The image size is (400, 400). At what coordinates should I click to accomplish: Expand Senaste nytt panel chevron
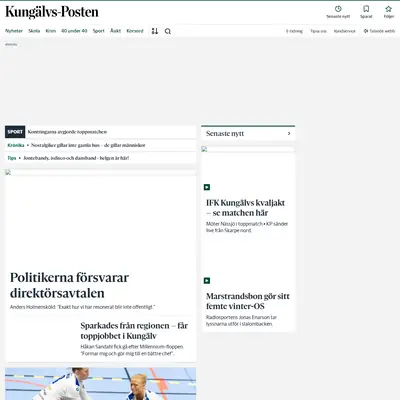pyautogui.click(x=289, y=133)
